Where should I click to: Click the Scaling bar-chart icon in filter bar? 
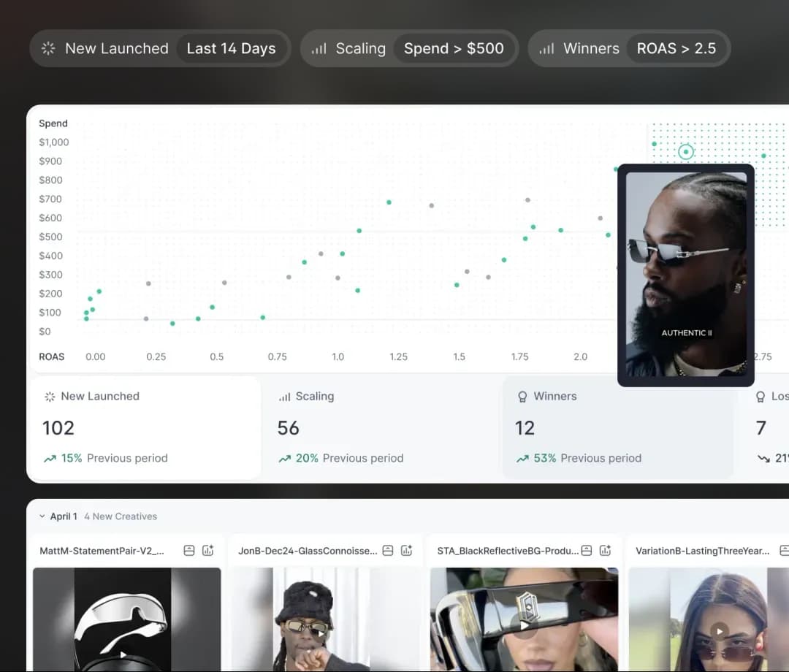319,49
